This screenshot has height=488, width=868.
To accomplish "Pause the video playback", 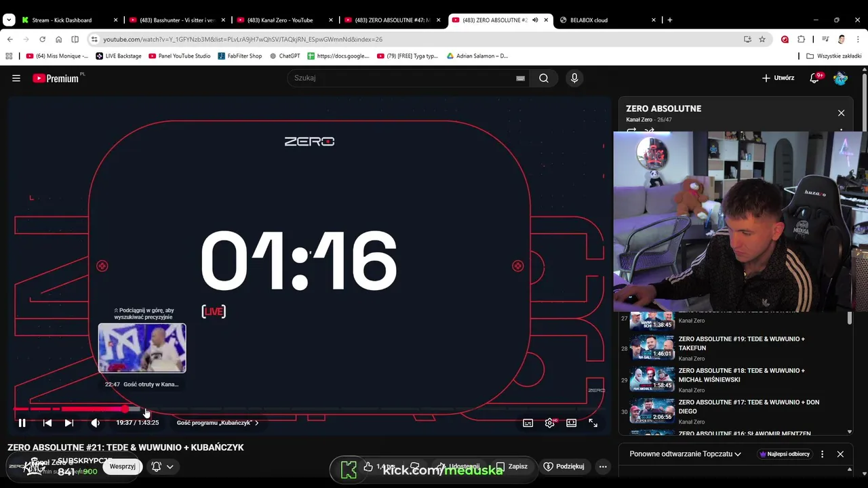I will point(22,423).
